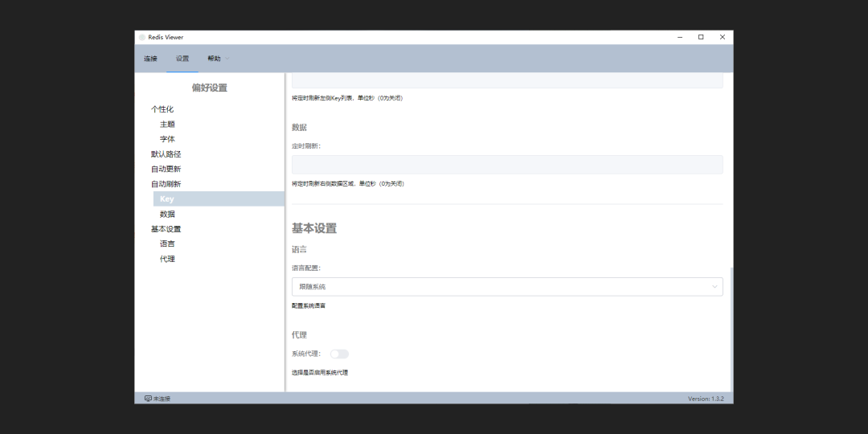Viewport: 868px width, 434px height.
Task: Click the 数据 section heading in content
Action: point(299,127)
